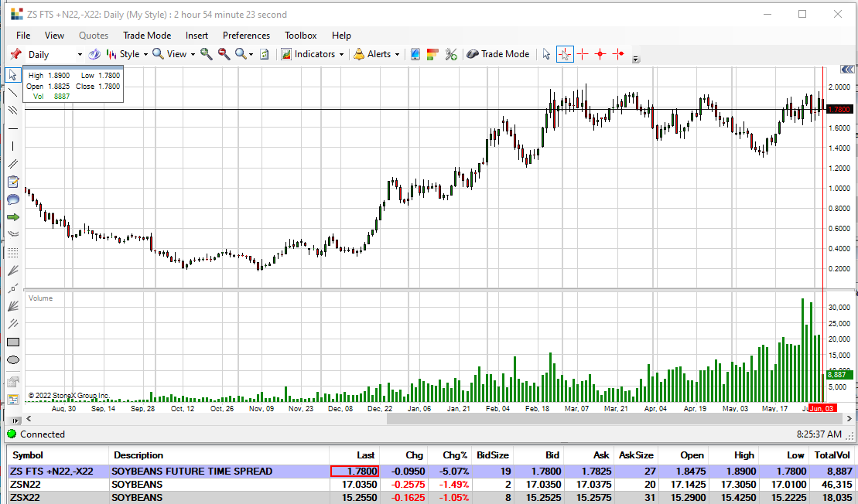Select the rectangle drawing tool
Viewport: 858px width, 504px height.
pos(13,342)
